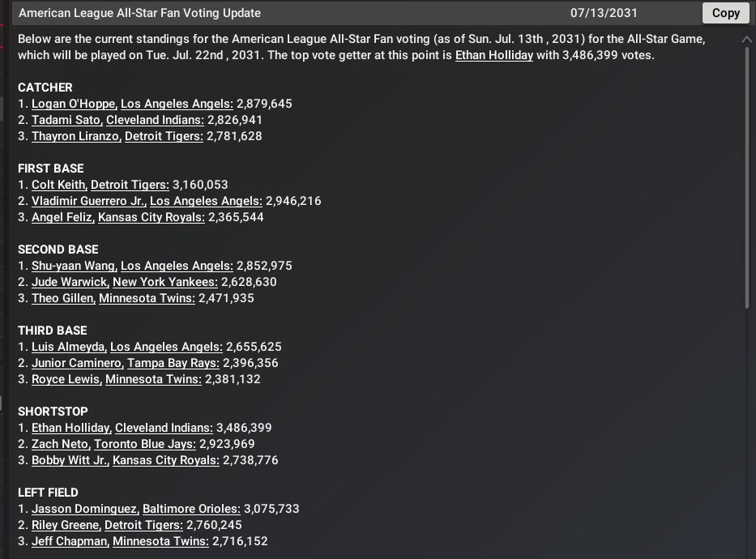Click Toronto Blue Jays team link
Viewport: 756px width, 559px height.
coord(144,444)
